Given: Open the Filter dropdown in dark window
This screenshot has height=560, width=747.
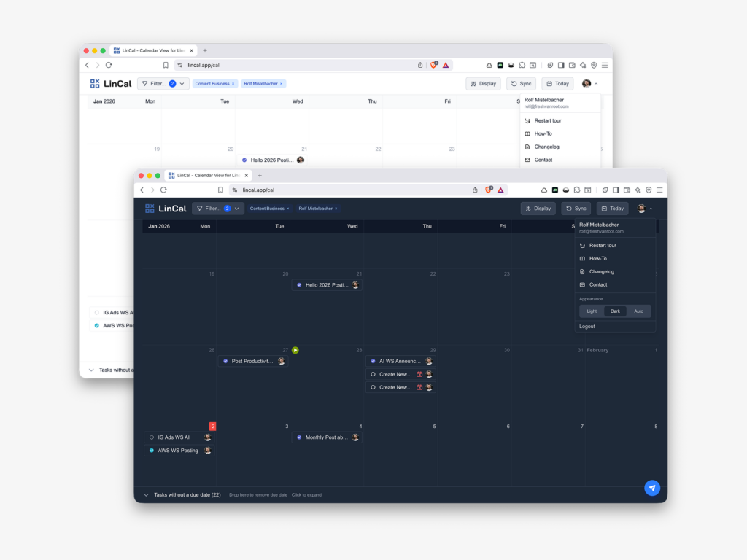Looking at the screenshot, I should point(217,209).
